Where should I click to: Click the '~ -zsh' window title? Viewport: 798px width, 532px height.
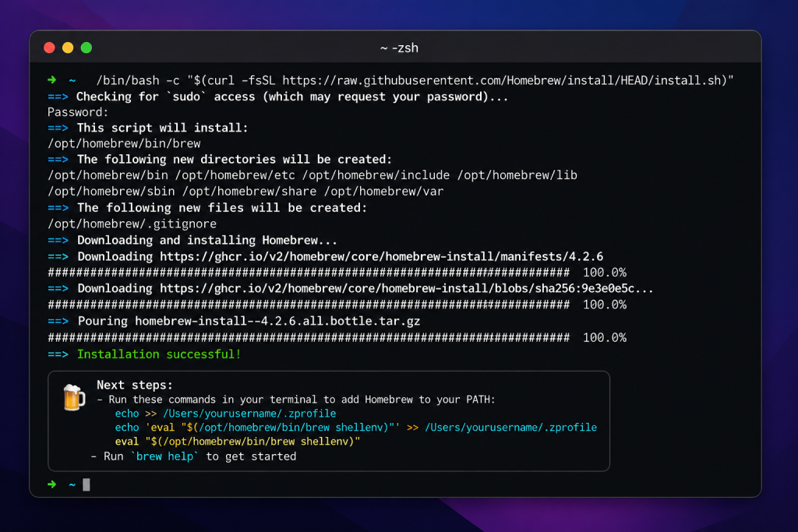coord(399,48)
